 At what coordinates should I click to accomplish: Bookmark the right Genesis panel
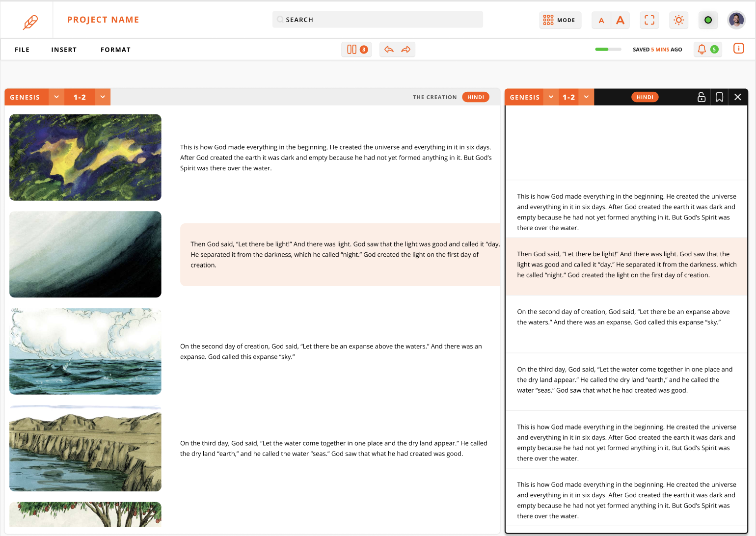pyautogui.click(x=719, y=97)
